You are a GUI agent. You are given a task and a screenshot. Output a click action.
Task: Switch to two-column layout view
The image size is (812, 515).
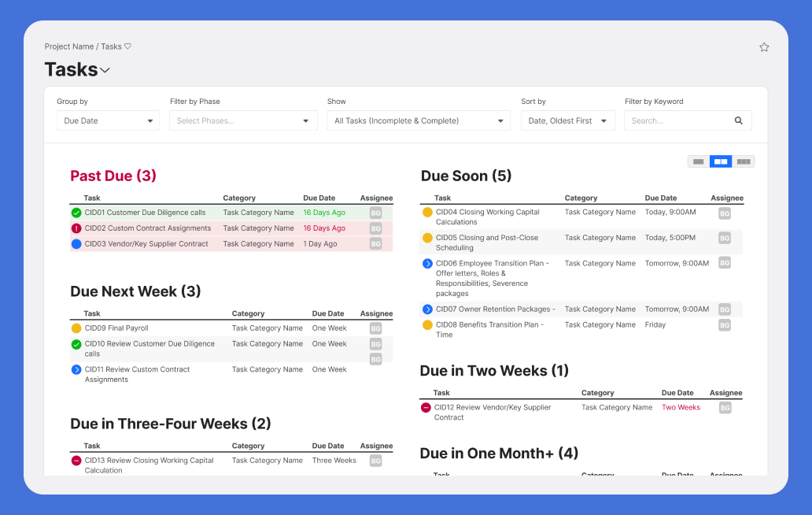721,161
